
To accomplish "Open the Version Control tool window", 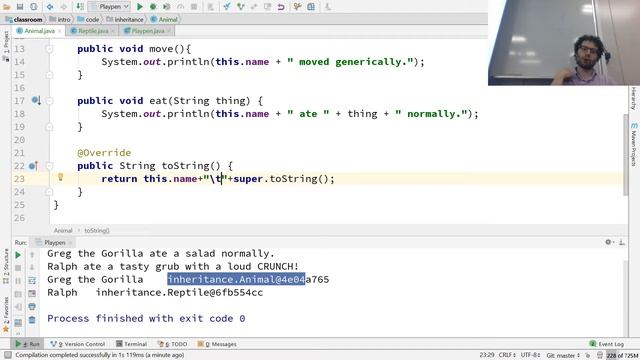I will (x=78, y=344).
